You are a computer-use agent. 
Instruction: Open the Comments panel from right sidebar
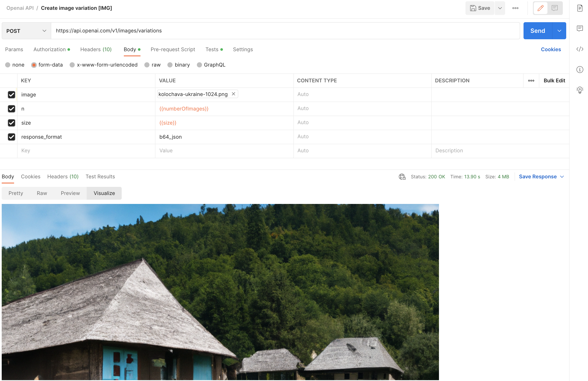tap(580, 28)
